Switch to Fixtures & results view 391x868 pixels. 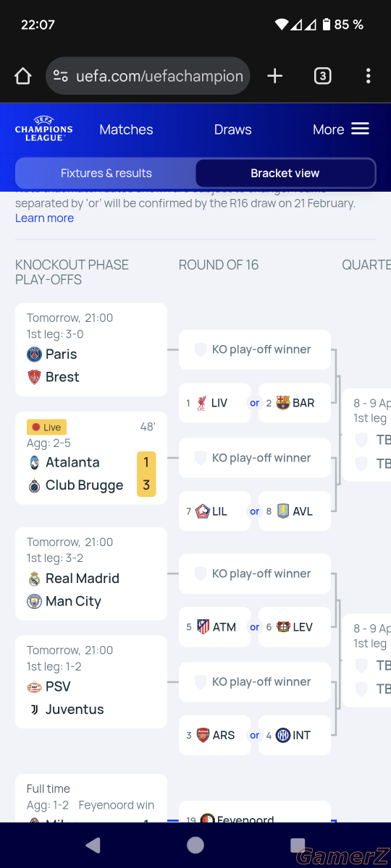[x=106, y=174]
